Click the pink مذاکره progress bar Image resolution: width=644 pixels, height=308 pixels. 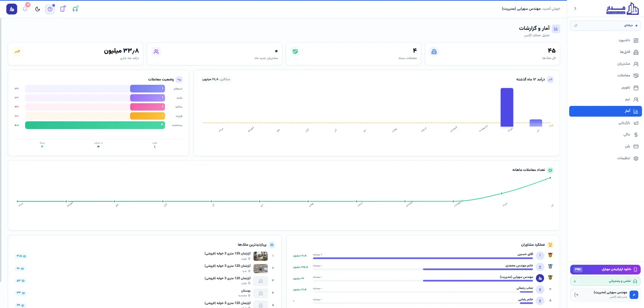click(x=148, y=107)
